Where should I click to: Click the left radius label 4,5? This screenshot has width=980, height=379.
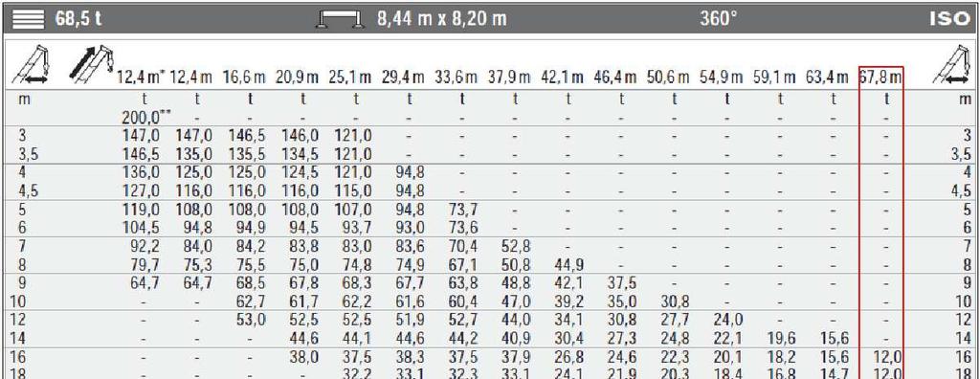click(x=30, y=190)
